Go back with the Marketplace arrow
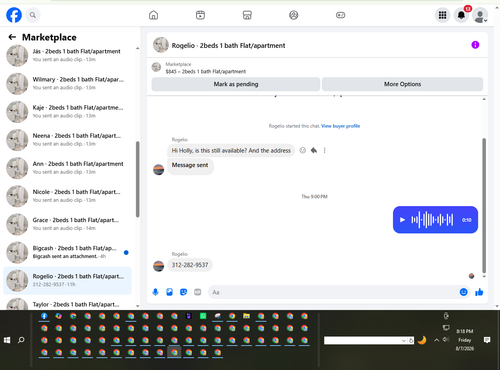The width and height of the screenshot is (500, 370). (x=12, y=37)
